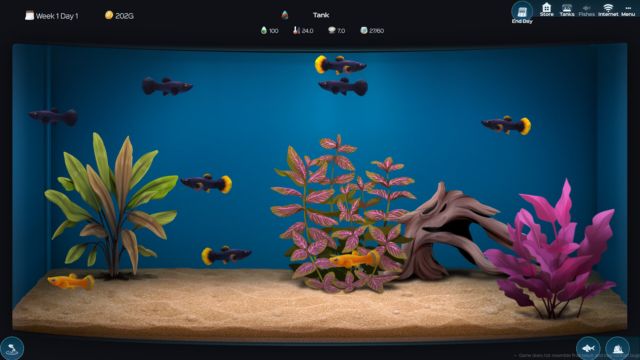Screen dimensions: 640x360
Task: Open the Internet panel
Action: click(608, 10)
